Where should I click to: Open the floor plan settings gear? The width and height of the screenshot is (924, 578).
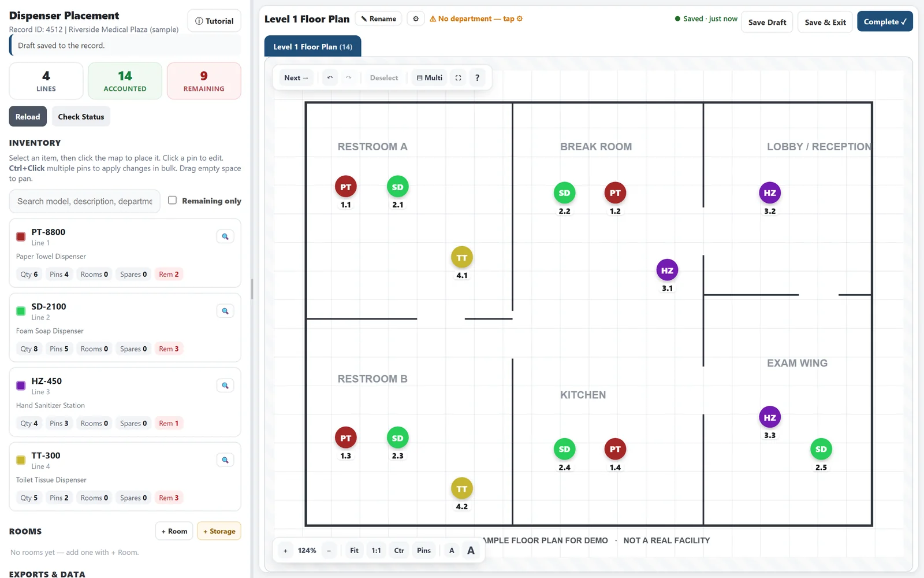(x=416, y=18)
